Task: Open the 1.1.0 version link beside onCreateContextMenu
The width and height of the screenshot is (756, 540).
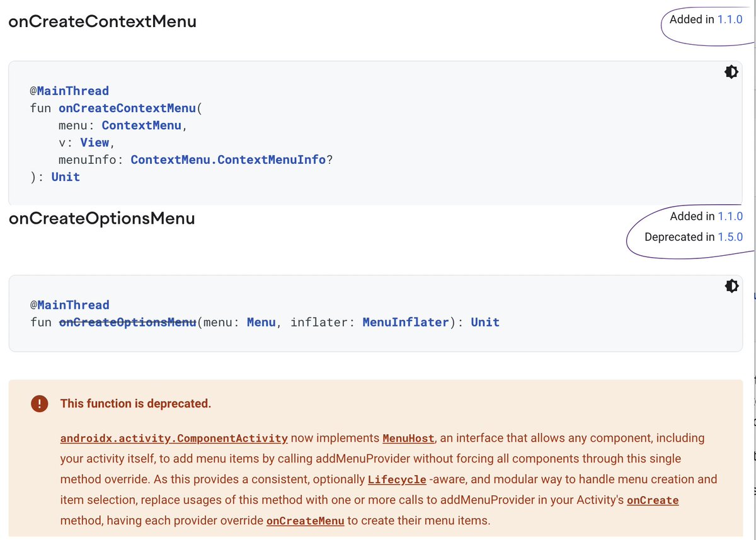Action: click(x=730, y=20)
